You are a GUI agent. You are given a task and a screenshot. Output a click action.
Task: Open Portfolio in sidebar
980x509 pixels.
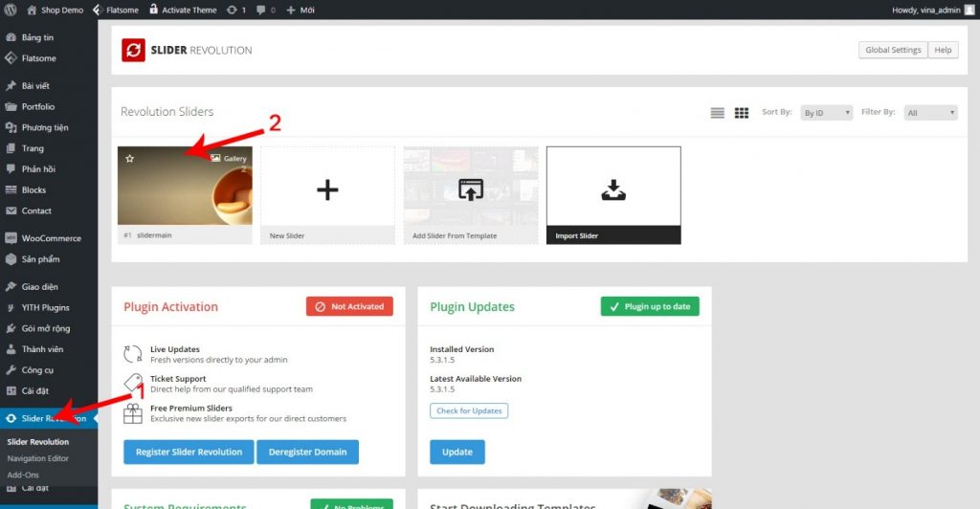(x=37, y=107)
